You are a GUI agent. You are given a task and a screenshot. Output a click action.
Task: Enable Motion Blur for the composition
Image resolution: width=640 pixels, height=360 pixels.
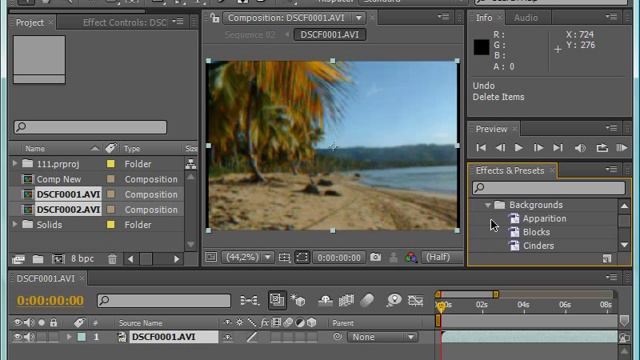[367, 301]
